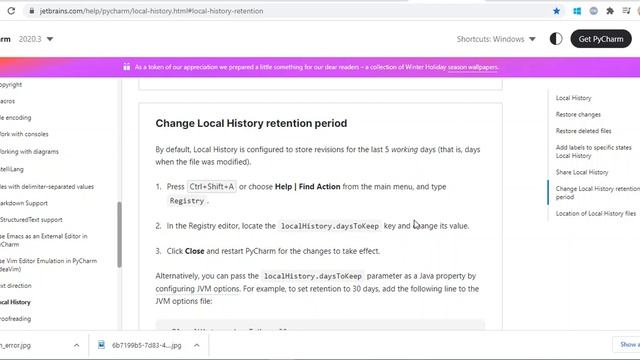Open Emacs as External Editor item
Image resolution: width=640 pixels, height=360 pixels.
click(44, 240)
